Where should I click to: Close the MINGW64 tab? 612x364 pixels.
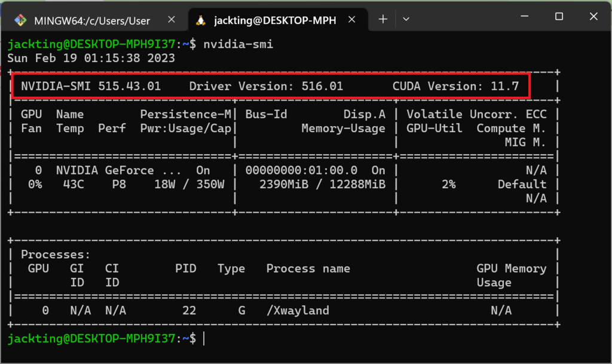pos(172,20)
